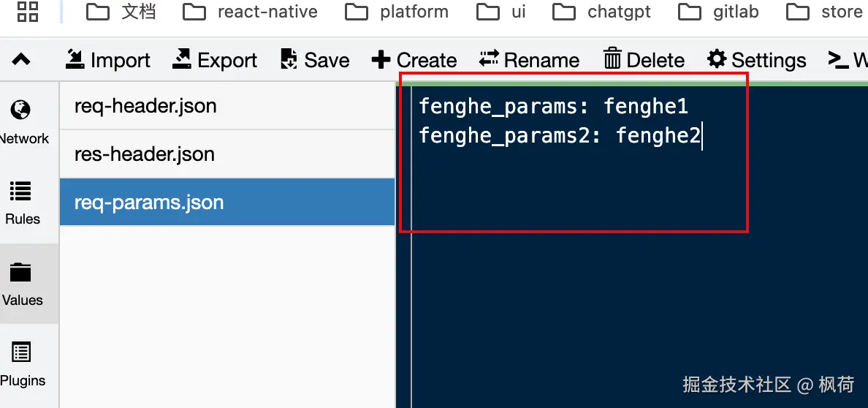
Task: Open the res-header.json value file
Action: coord(145,154)
